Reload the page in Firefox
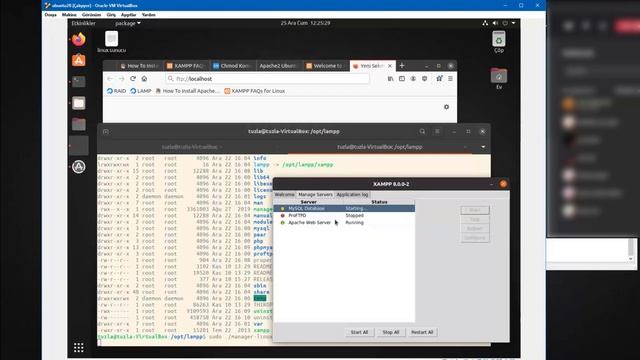 click(133, 78)
